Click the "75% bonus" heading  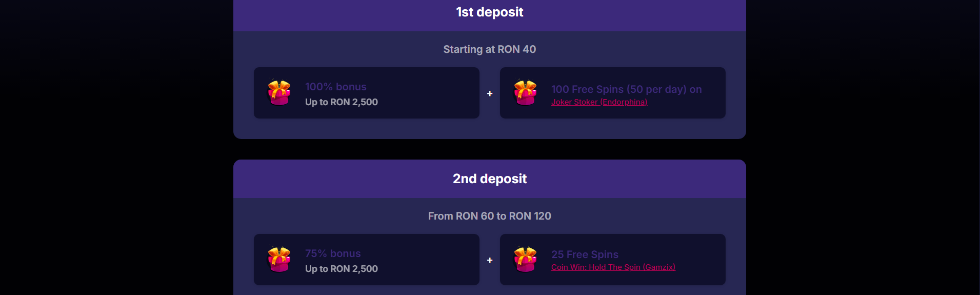(333, 253)
